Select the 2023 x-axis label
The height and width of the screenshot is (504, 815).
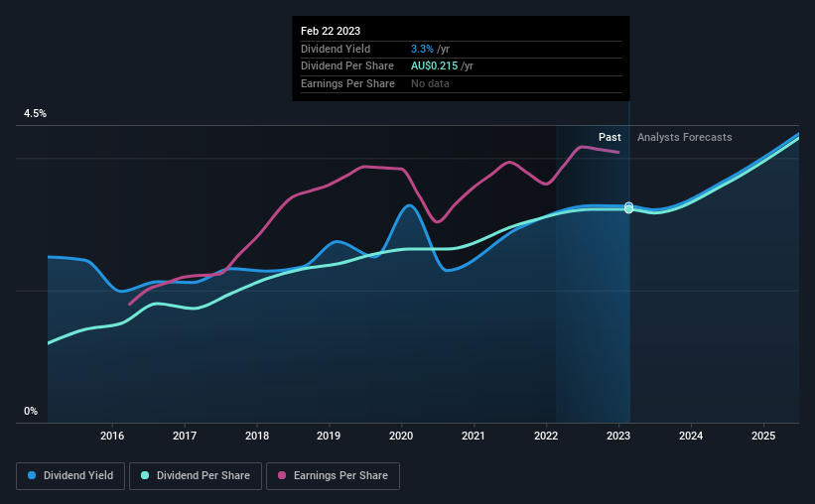(x=618, y=436)
